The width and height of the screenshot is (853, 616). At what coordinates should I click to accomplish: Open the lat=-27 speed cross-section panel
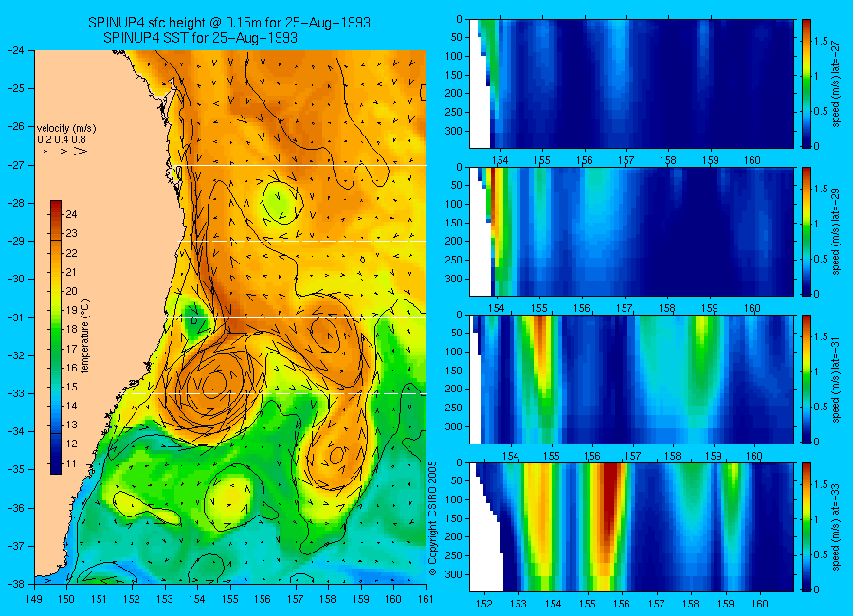(x=631, y=83)
